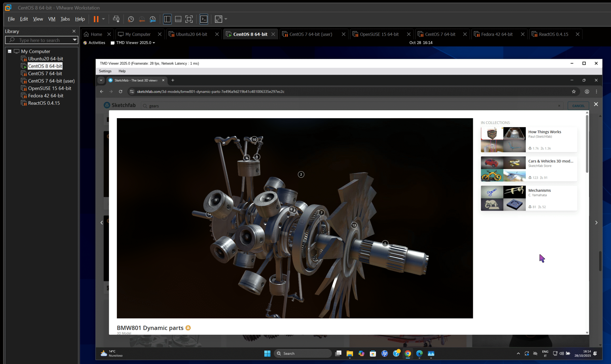Close the Ubuntu20 64-bit tab
Screen dimensions: 611x364
217,34
